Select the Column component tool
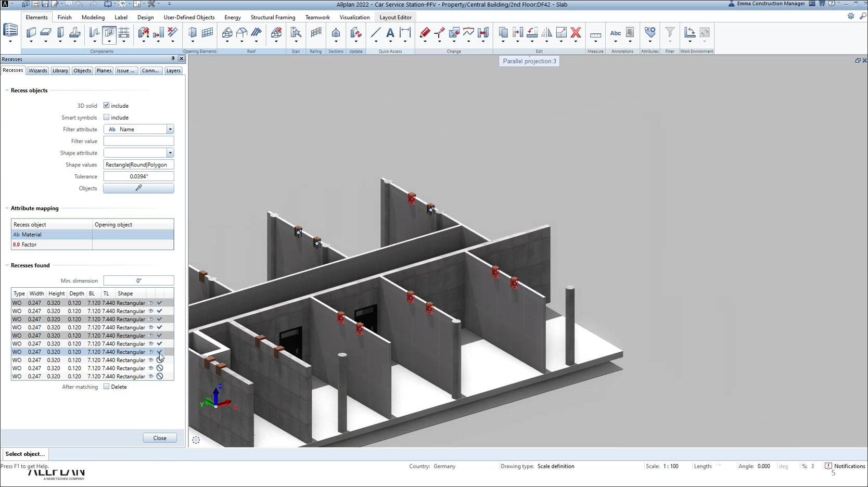Image resolution: width=868 pixels, height=487 pixels. tap(60, 32)
